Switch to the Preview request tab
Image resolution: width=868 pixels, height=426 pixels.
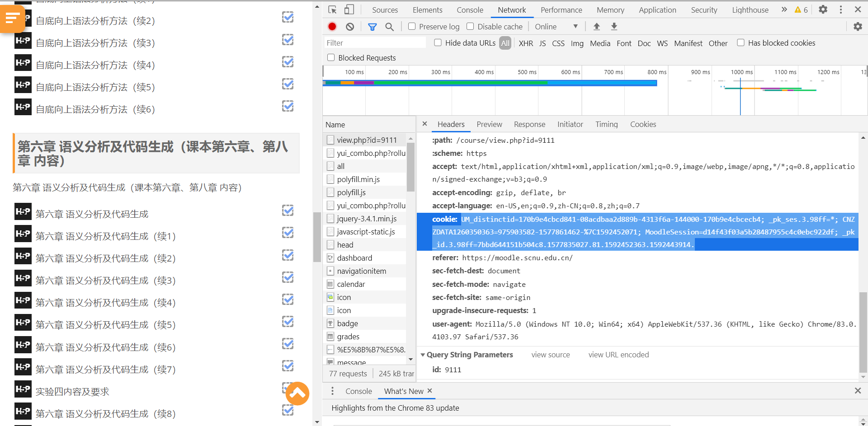point(489,124)
